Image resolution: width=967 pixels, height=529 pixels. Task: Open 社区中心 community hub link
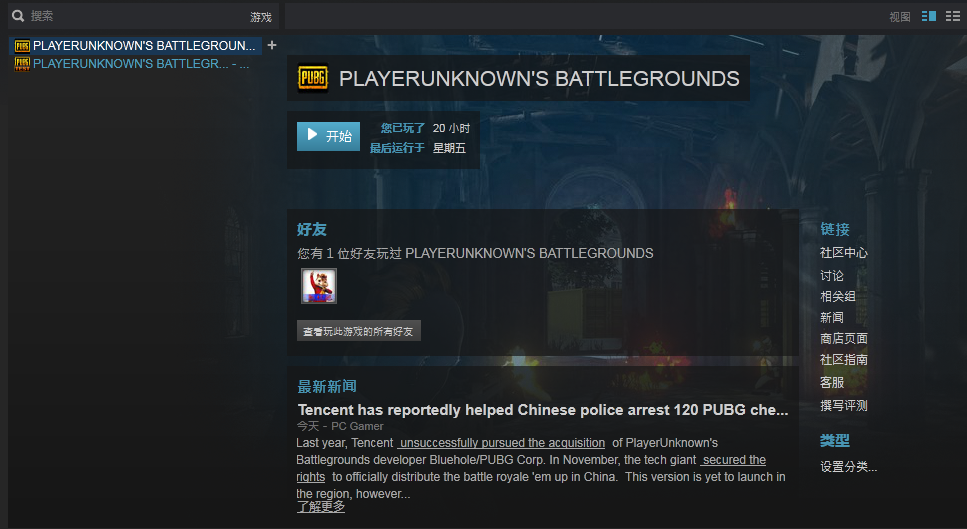pyautogui.click(x=844, y=253)
